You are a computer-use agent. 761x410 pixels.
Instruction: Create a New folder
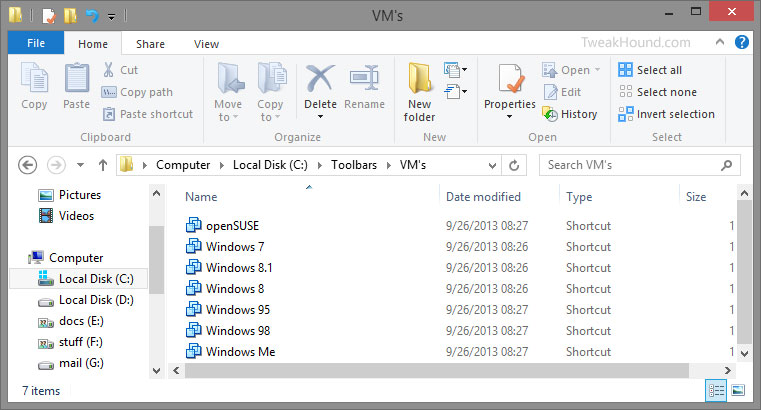coord(419,92)
